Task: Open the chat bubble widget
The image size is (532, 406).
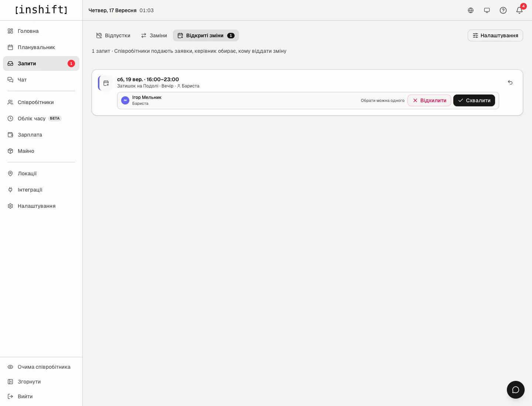Action: [x=516, y=390]
